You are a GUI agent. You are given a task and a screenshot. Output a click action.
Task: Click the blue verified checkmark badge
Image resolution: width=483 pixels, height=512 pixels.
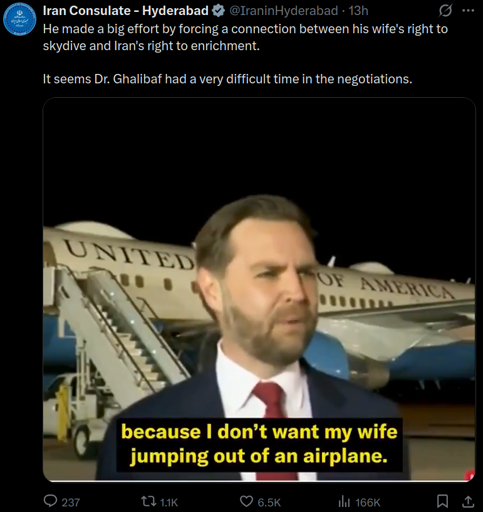click(218, 11)
